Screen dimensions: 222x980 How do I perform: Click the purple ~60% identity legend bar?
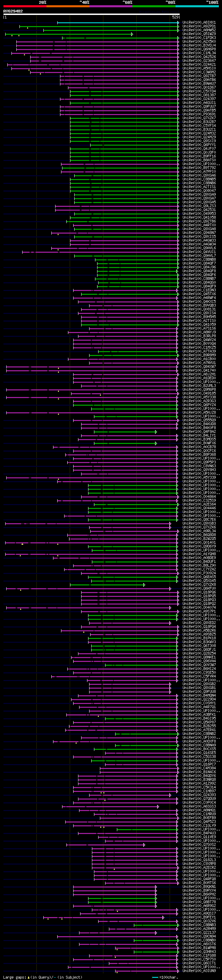point(111,6)
